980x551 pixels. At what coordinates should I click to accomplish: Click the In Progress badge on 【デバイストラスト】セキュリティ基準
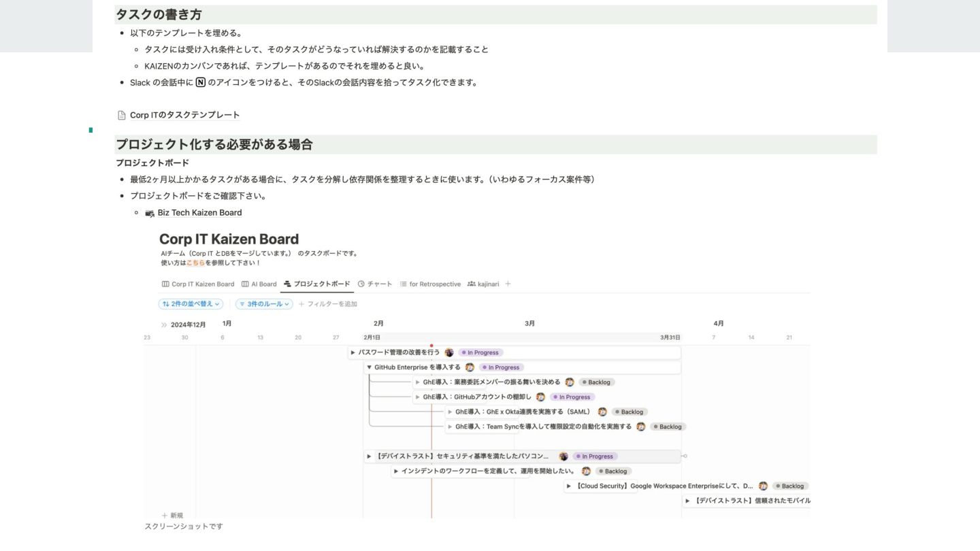pyautogui.click(x=595, y=456)
